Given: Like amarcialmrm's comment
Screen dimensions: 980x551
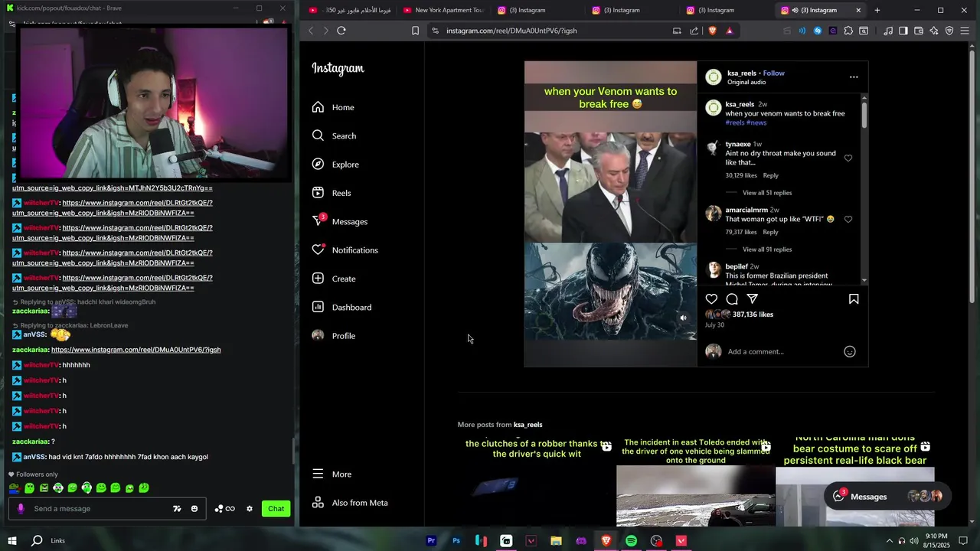Looking at the screenshot, I should [848, 220].
